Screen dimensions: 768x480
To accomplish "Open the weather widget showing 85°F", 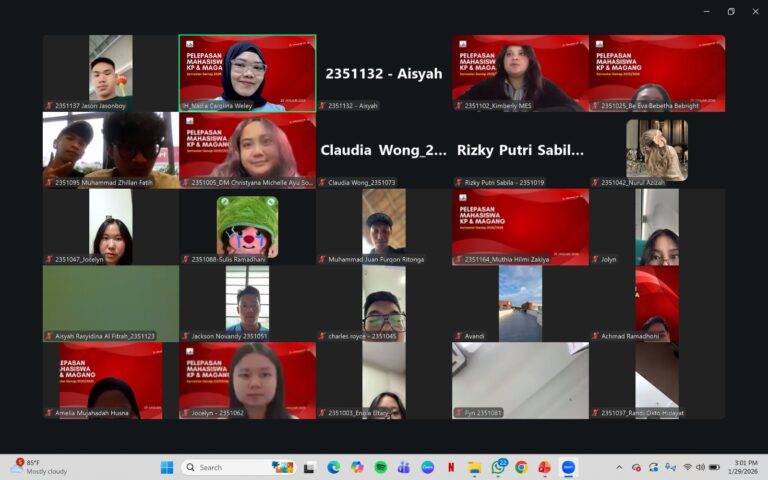I will click(x=39, y=467).
